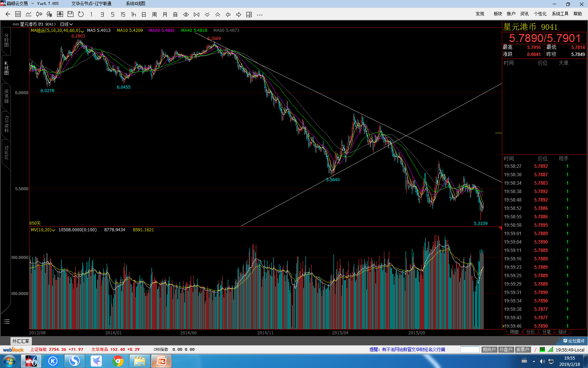Open the 系统工具 menu
The image size is (588, 368).
(560, 14)
